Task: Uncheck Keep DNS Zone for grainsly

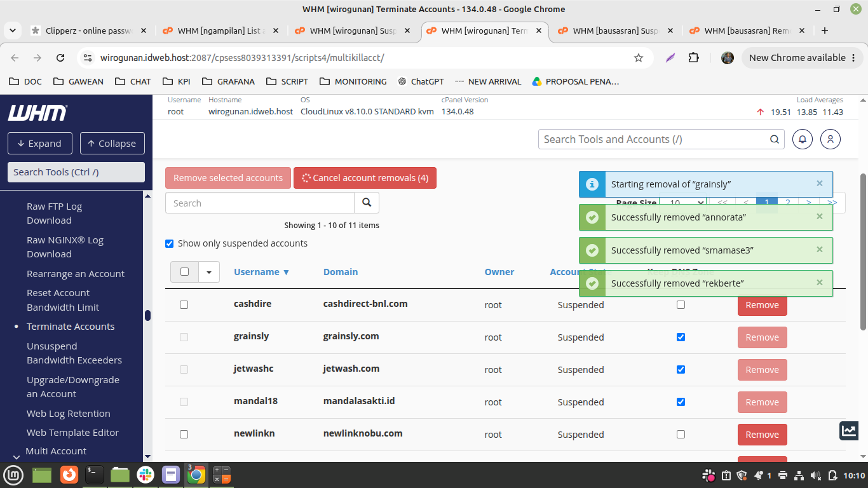Action: point(681,337)
